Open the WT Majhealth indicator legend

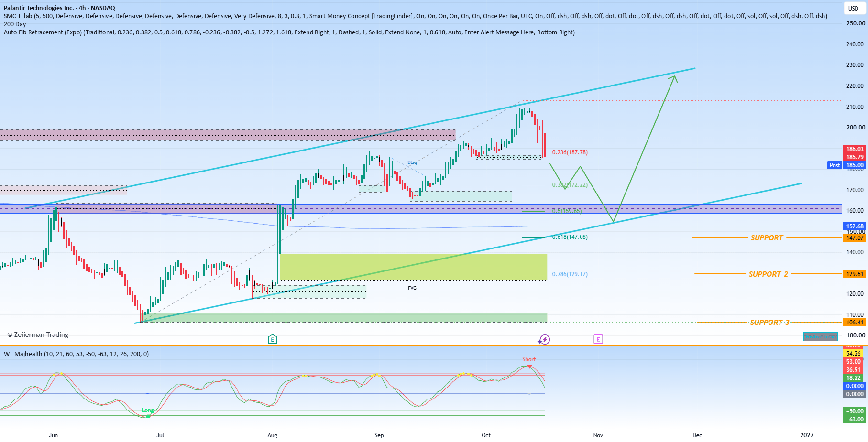point(77,354)
